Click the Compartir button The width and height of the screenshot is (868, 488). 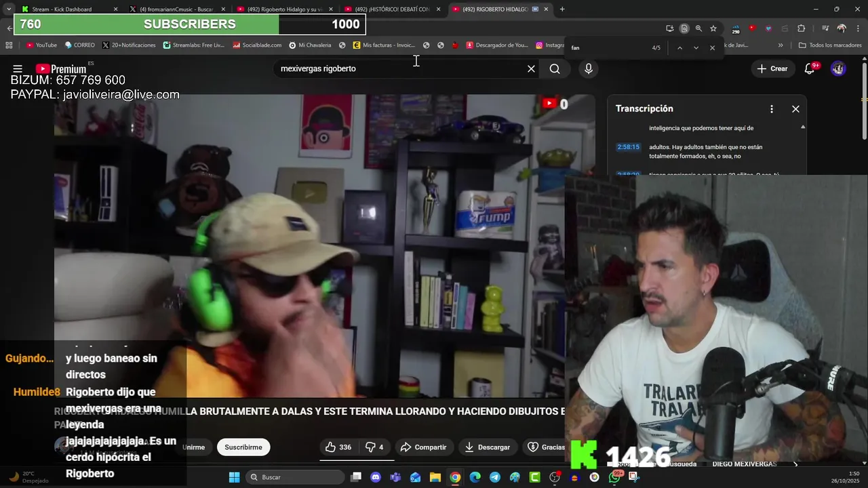coord(423,447)
